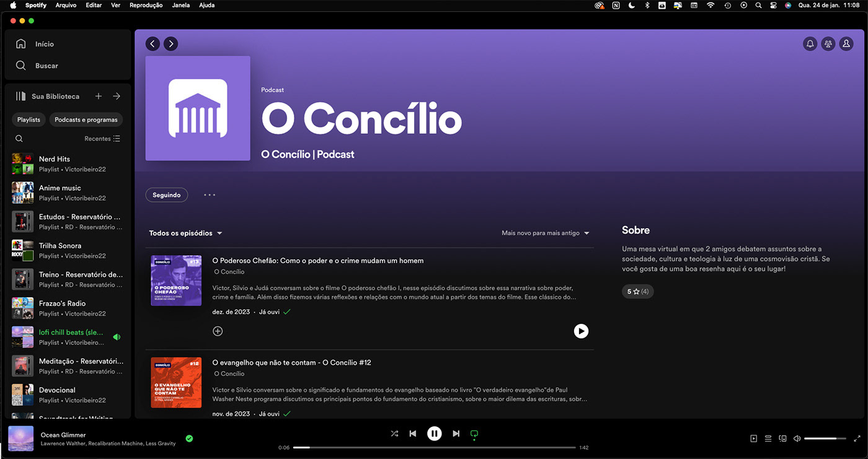Expand the library with arrow icon
The width and height of the screenshot is (868, 459).
tap(117, 96)
